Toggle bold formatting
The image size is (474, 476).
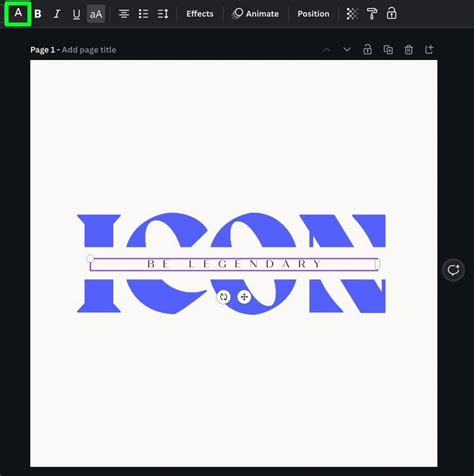[x=38, y=14]
